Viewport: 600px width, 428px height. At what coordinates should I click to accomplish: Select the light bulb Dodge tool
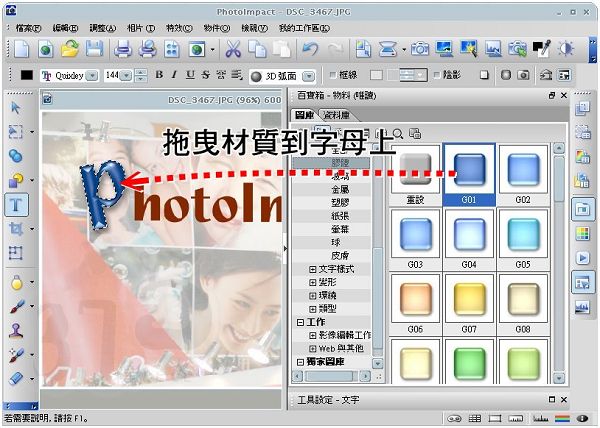(16, 282)
